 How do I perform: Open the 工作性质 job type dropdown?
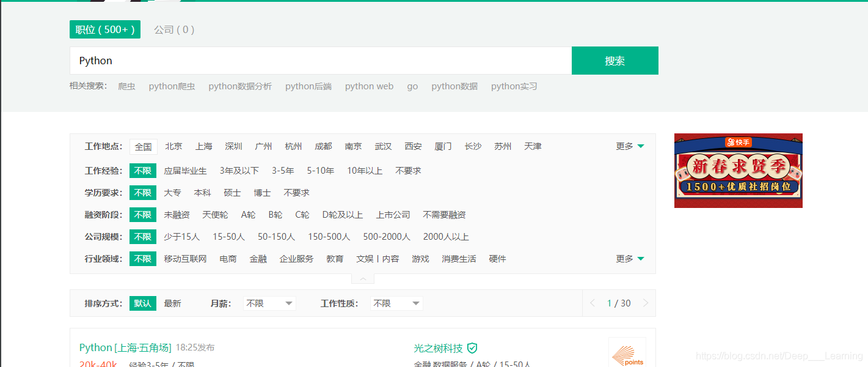[396, 303]
